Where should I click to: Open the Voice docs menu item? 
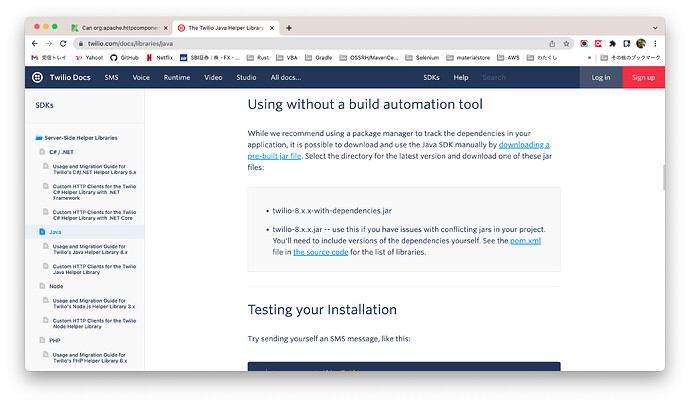click(141, 77)
